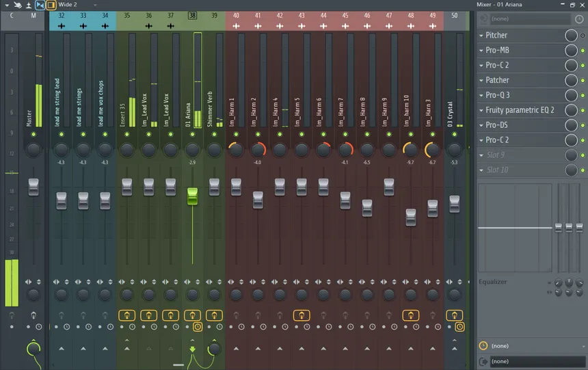The width and height of the screenshot is (588, 370).
Task: Toggle record arm on lm_Harm 5
Action: tap(302, 315)
